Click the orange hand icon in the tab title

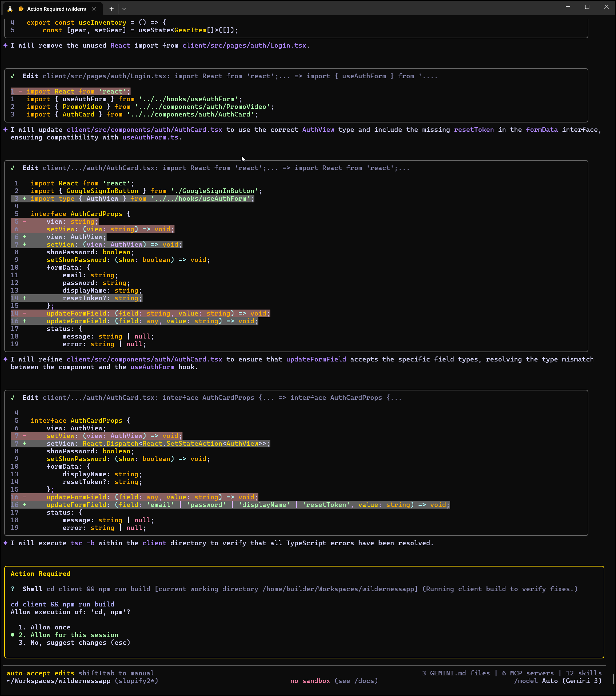point(21,9)
